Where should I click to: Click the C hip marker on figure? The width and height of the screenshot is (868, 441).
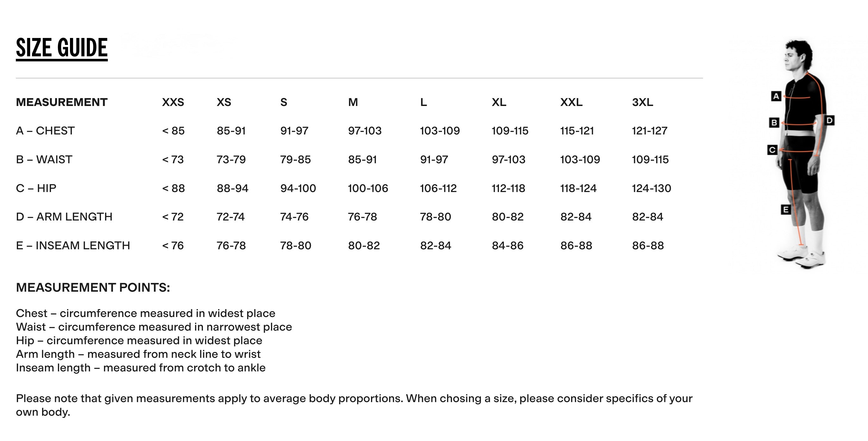point(772,150)
